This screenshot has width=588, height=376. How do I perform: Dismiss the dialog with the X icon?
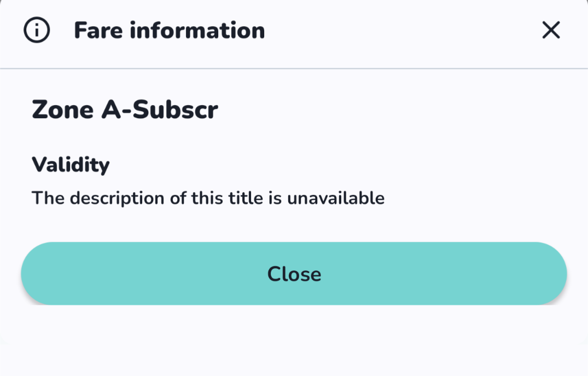(x=551, y=30)
